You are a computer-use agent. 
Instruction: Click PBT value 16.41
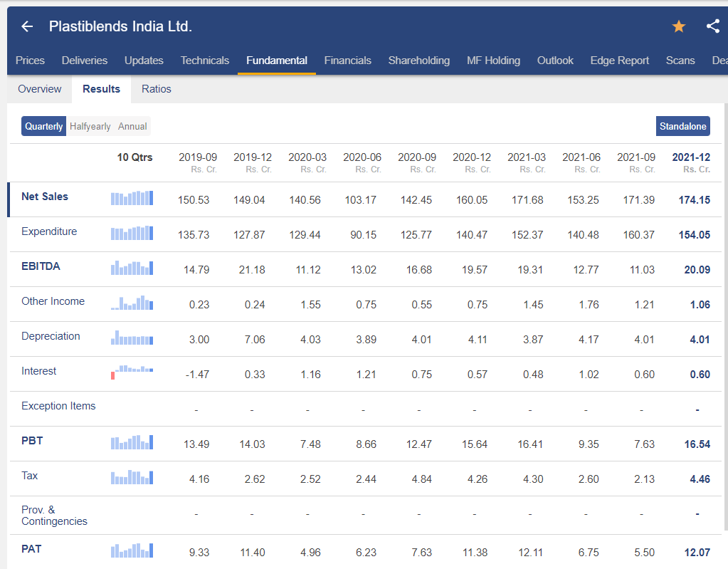(x=530, y=444)
